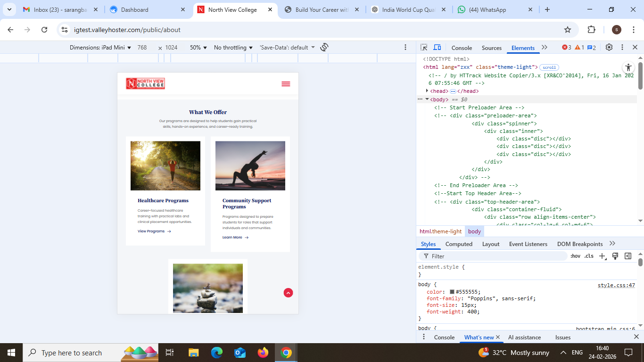Click the blue issues counter badge

[x=592, y=48]
